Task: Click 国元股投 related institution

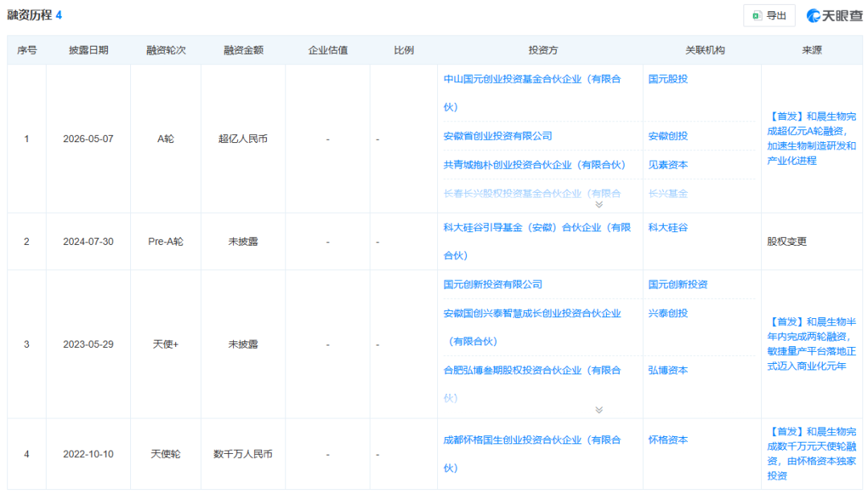Action: point(668,79)
